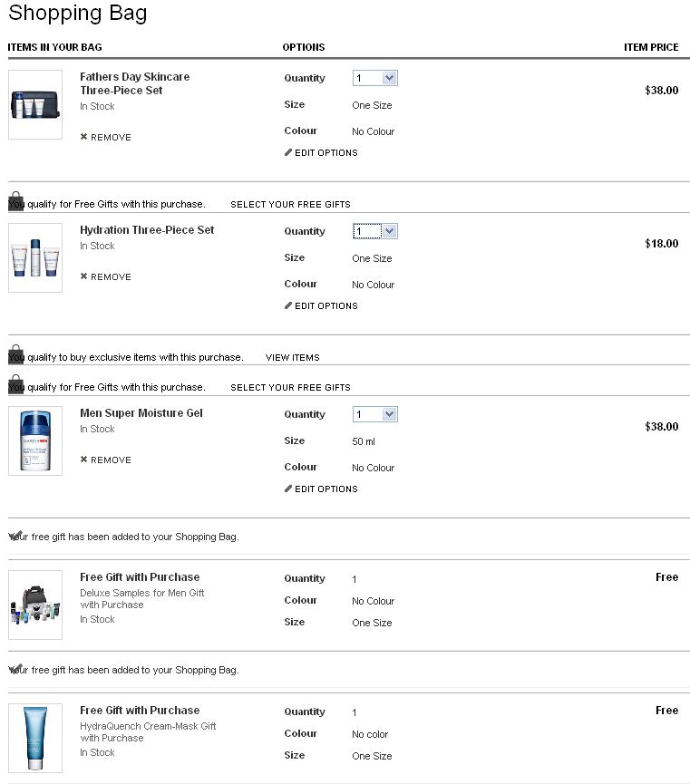View exclusive items link
This screenshot has height=784, width=690.
tap(293, 357)
